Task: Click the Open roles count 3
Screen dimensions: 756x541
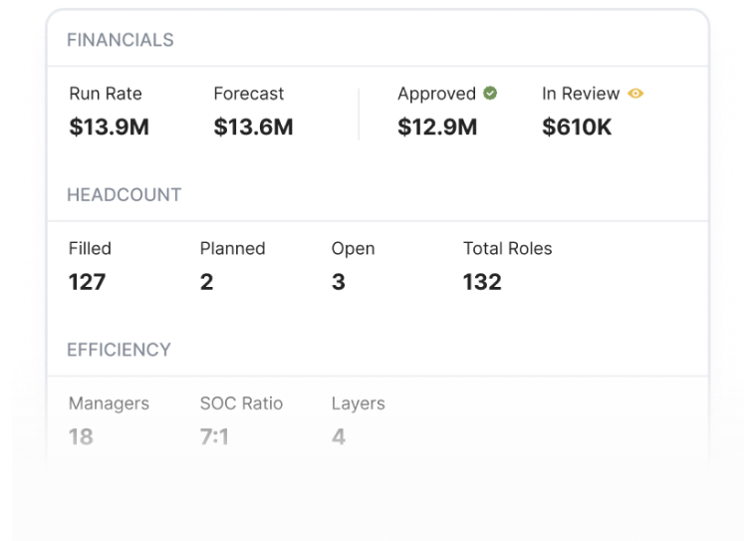Action: [339, 282]
